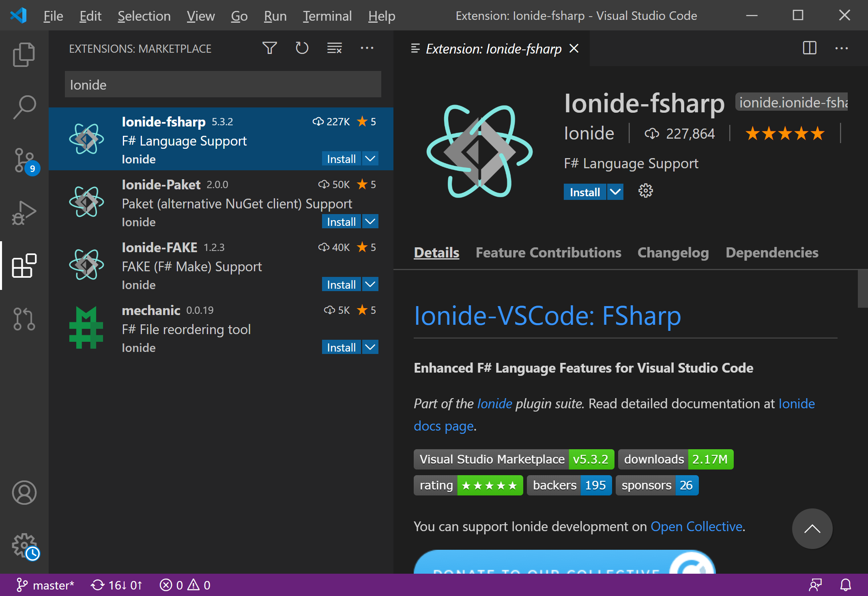Screen dimensions: 868x596
Task: Click the Ionide-fsharp manage gear icon
Action: coord(645,191)
